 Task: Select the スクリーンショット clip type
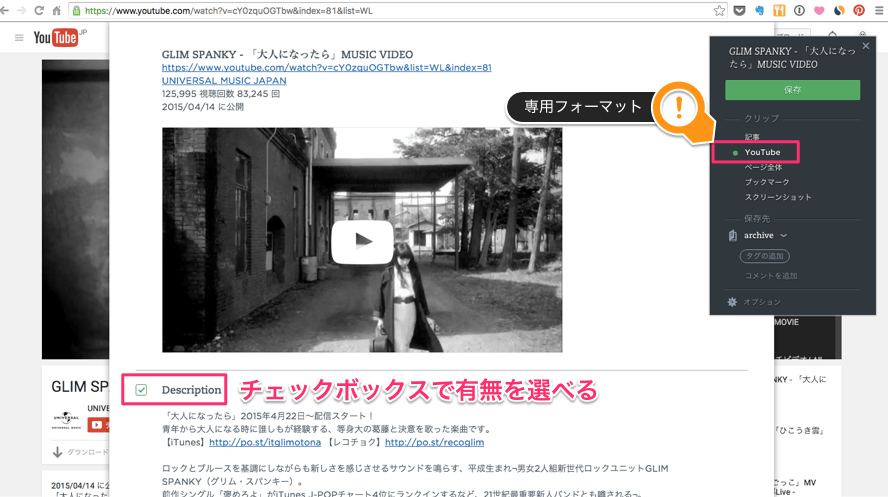click(778, 197)
